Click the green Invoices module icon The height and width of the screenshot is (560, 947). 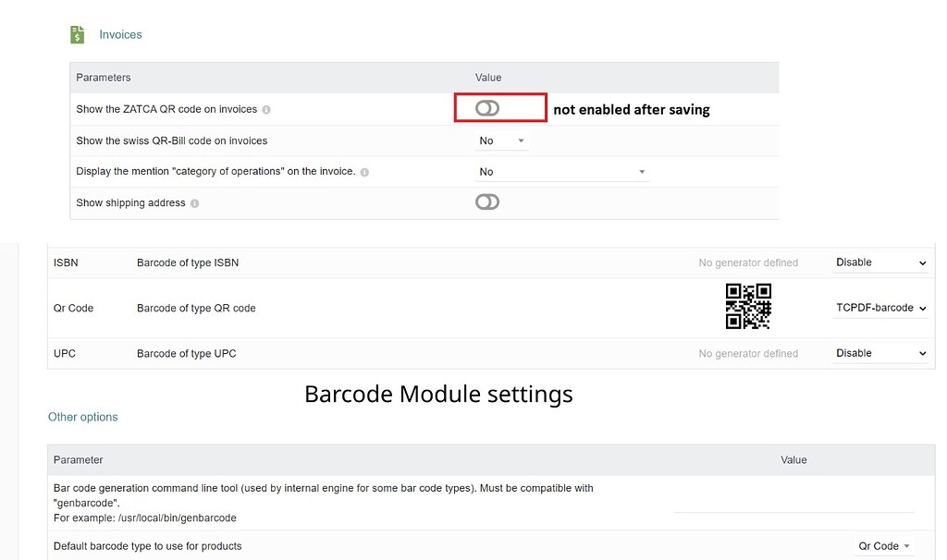pyautogui.click(x=77, y=33)
